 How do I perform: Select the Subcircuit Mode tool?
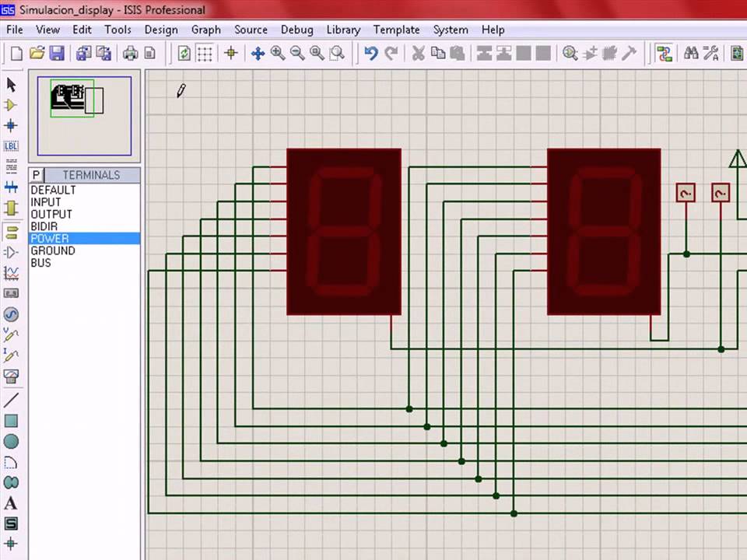(11, 208)
